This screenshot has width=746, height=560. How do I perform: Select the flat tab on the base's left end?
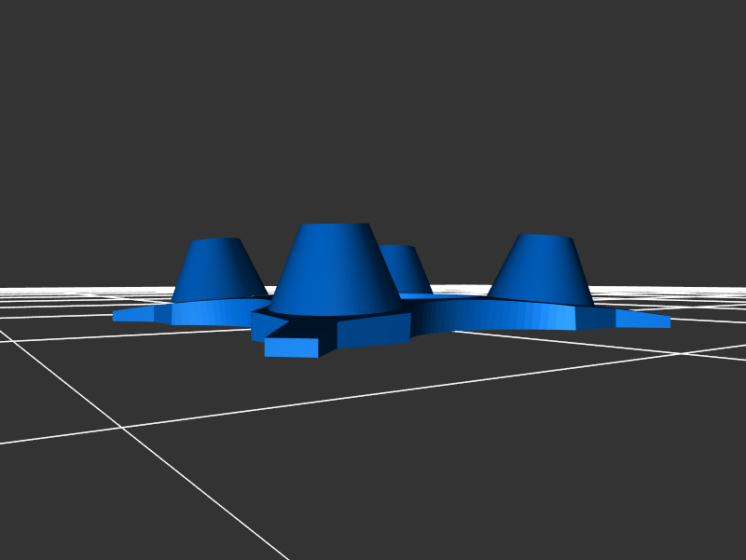tap(132, 315)
